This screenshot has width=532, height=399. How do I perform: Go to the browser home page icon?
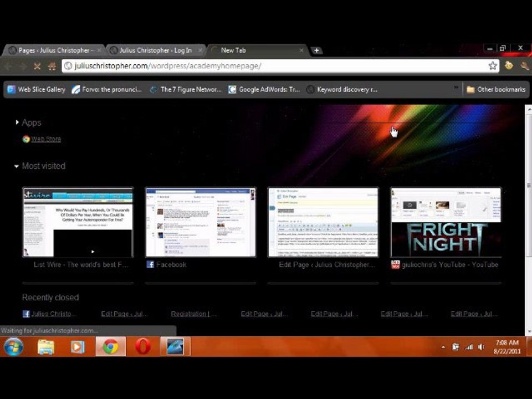[52, 66]
